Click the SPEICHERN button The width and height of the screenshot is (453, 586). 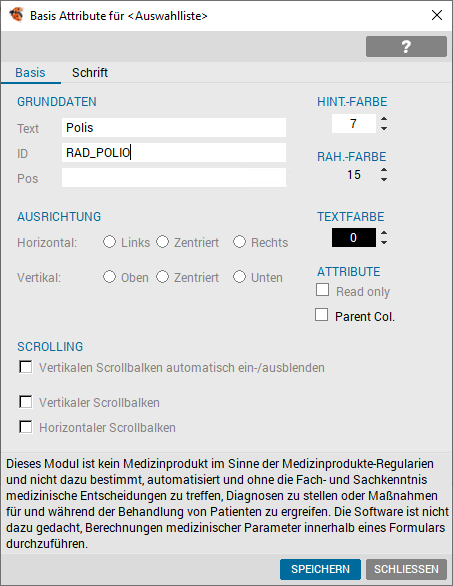pos(320,569)
